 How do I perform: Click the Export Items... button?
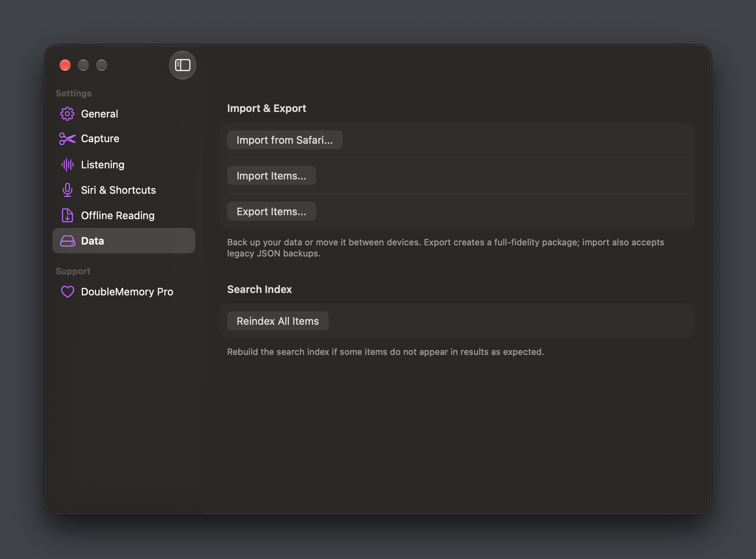tap(272, 211)
